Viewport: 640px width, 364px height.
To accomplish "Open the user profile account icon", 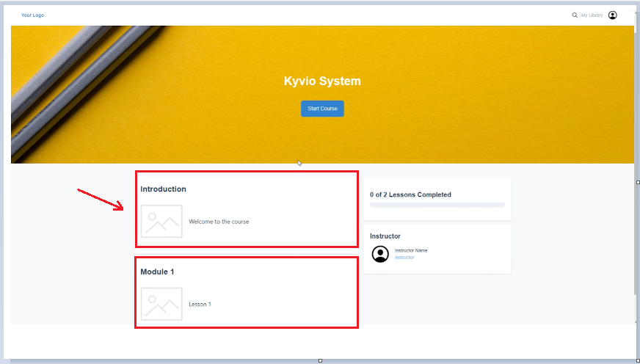I will (x=613, y=15).
